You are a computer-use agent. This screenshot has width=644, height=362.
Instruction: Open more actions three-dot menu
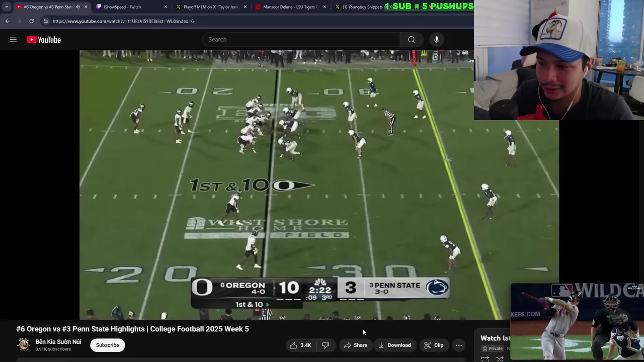pos(459,345)
